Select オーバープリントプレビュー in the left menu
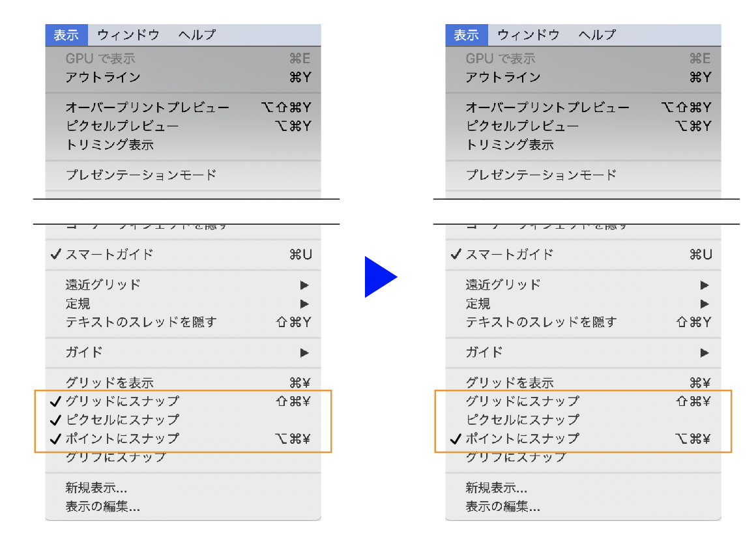The height and width of the screenshot is (550, 756). (x=183, y=107)
